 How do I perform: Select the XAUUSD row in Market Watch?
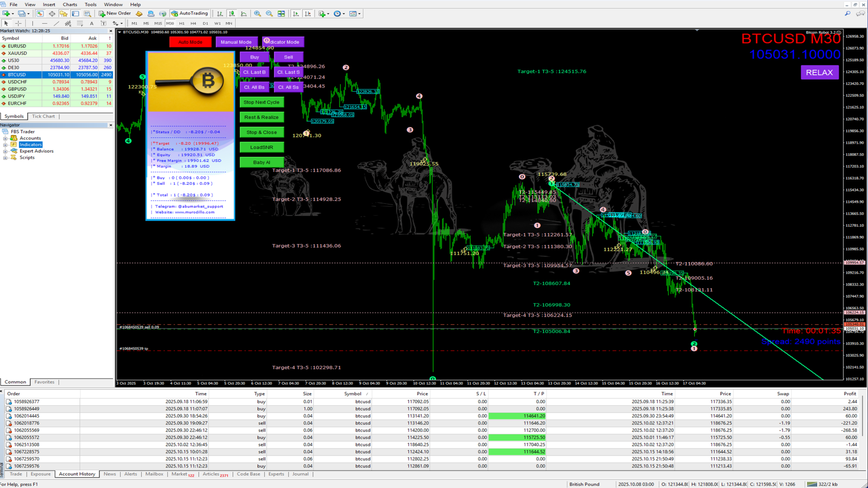(x=17, y=53)
